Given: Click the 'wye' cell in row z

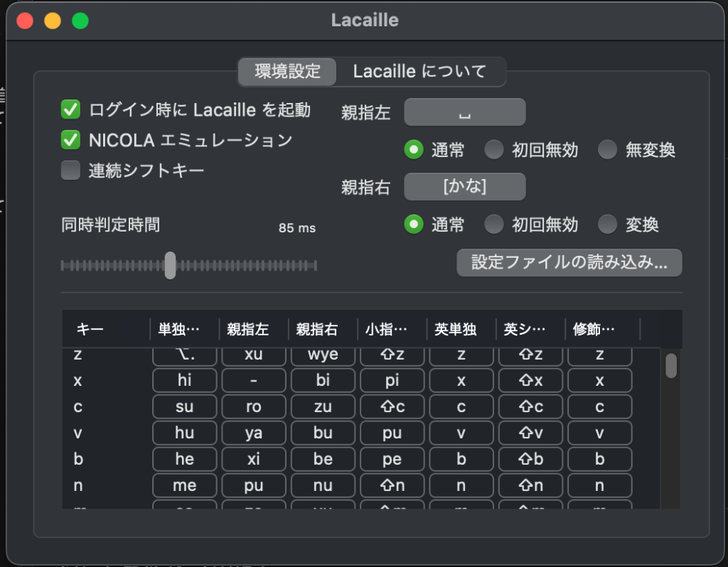Looking at the screenshot, I should 323,357.
